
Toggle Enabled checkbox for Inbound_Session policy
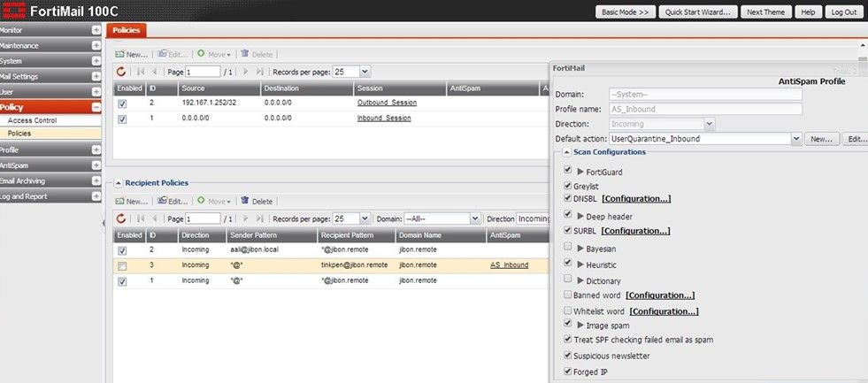[x=122, y=119]
